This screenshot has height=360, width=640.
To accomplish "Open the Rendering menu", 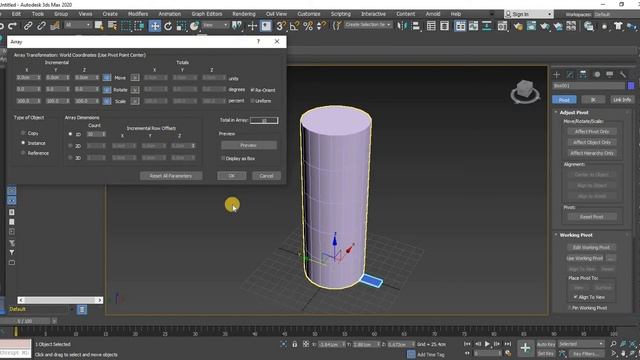I will coord(244,14).
